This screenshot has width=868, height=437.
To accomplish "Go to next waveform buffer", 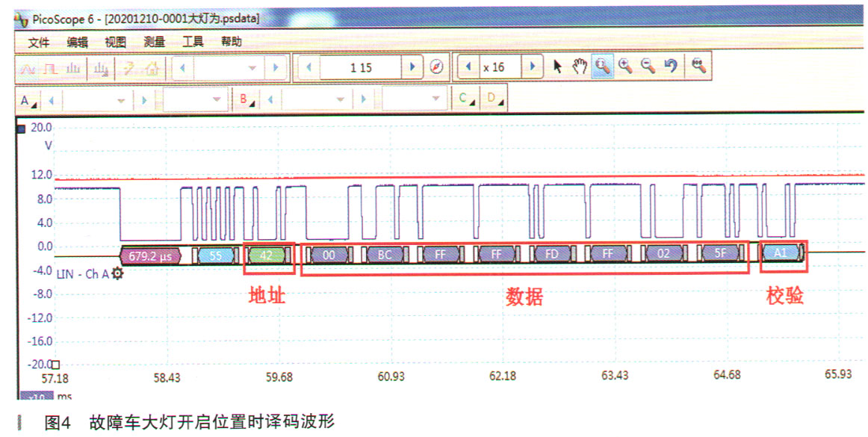I will click(412, 67).
